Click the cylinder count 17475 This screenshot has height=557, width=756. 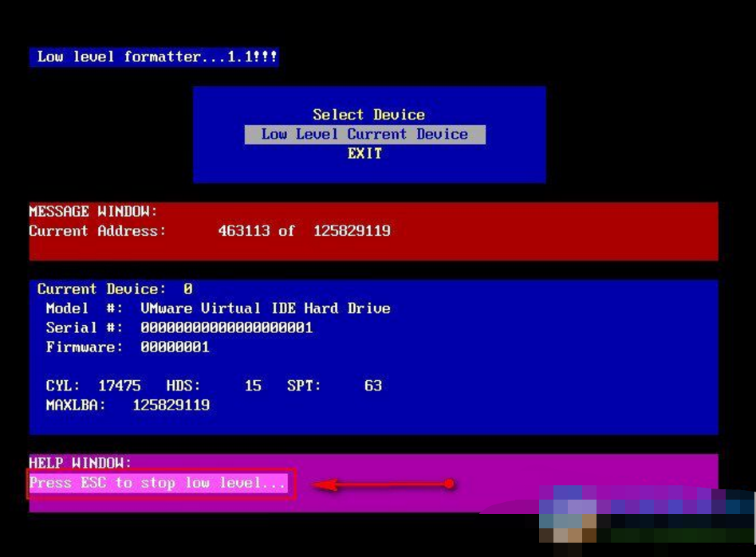pos(119,386)
